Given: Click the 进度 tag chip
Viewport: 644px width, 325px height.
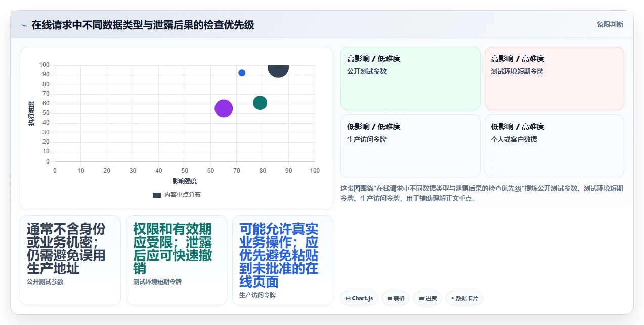Looking at the screenshot, I should pos(427,298).
